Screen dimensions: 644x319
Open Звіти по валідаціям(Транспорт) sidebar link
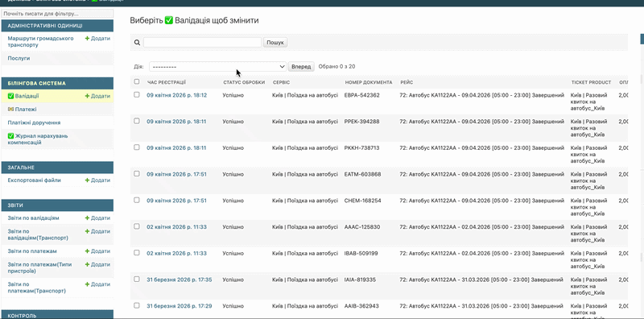(38, 234)
